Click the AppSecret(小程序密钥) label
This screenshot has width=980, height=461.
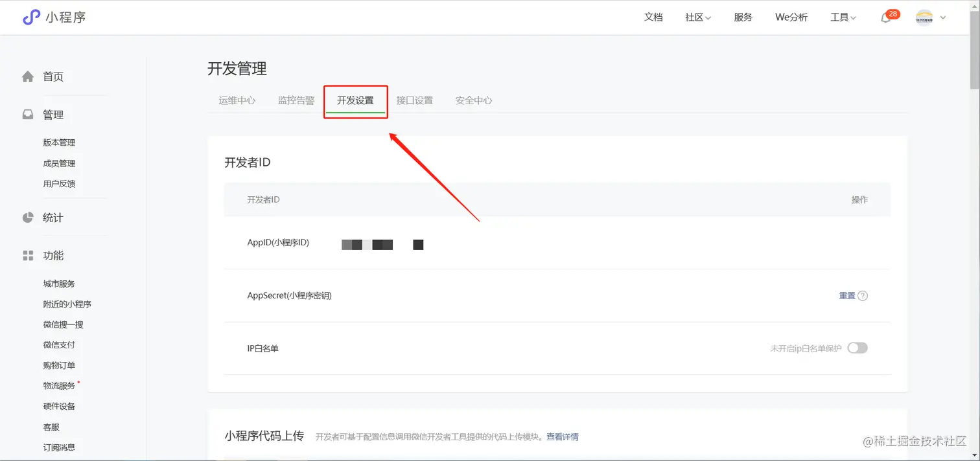(x=289, y=296)
